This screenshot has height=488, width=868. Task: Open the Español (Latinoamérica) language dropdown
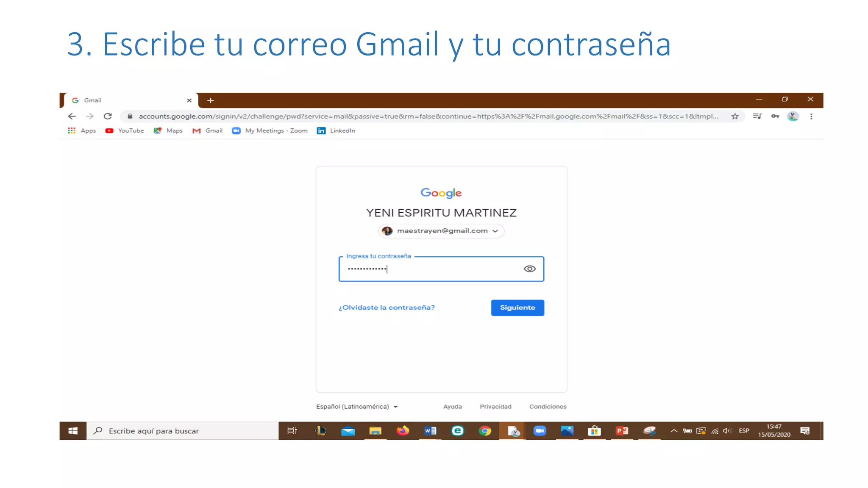(x=357, y=407)
